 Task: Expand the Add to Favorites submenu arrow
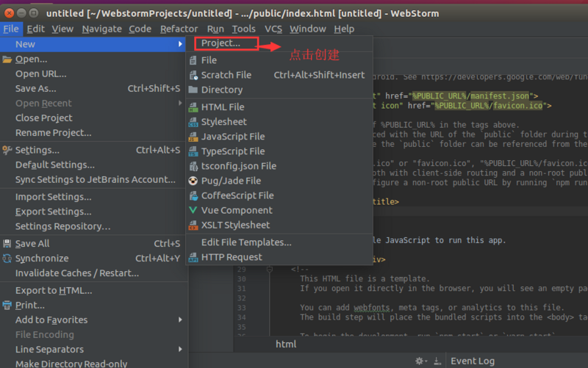(x=180, y=320)
